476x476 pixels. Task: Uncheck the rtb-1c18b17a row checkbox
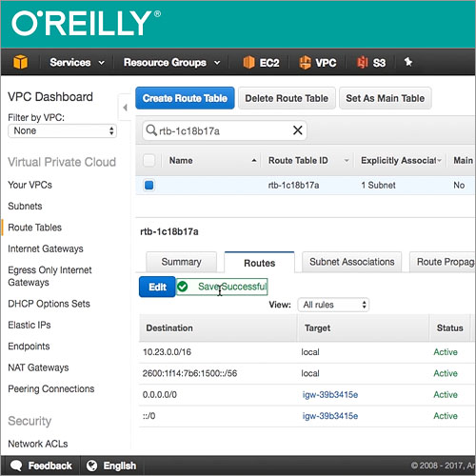pos(149,185)
